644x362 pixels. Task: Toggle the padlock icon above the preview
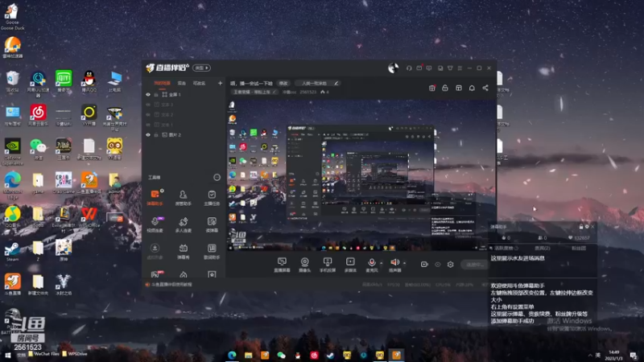point(445,88)
